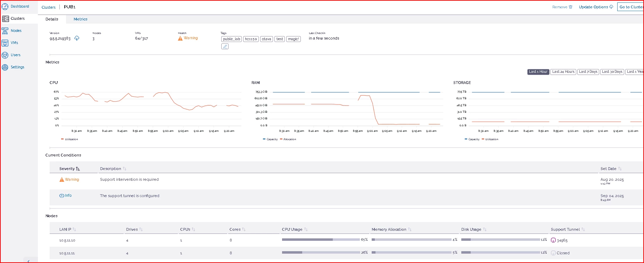The image size is (644, 263).
Task: Click the Closed support tunnel icon
Action: pos(553,253)
